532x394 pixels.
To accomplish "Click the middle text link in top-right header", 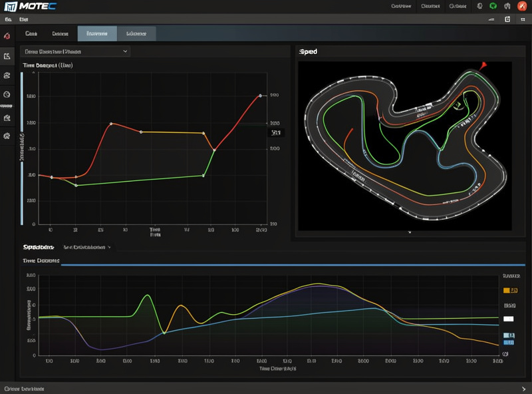I will tap(430, 6).
